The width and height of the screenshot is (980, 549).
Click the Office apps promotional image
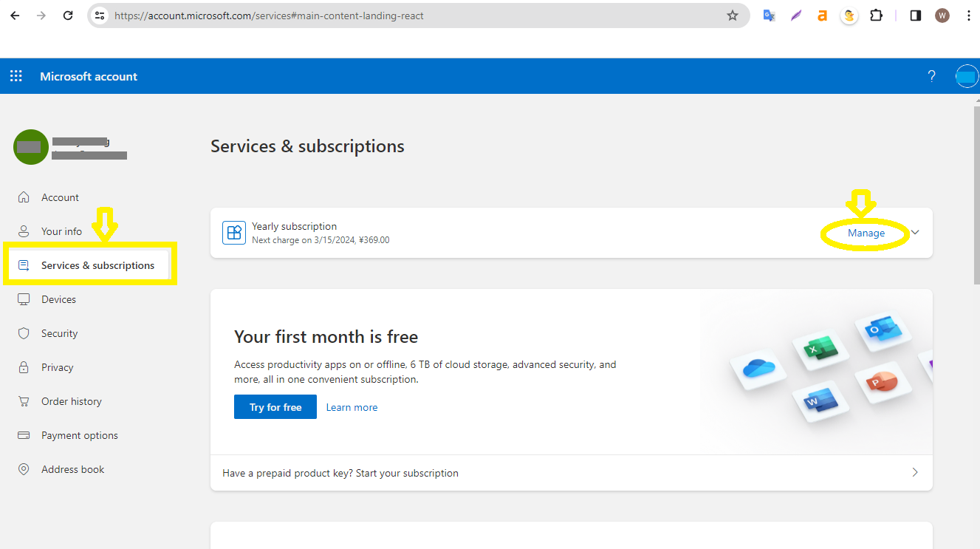[816, 372]
